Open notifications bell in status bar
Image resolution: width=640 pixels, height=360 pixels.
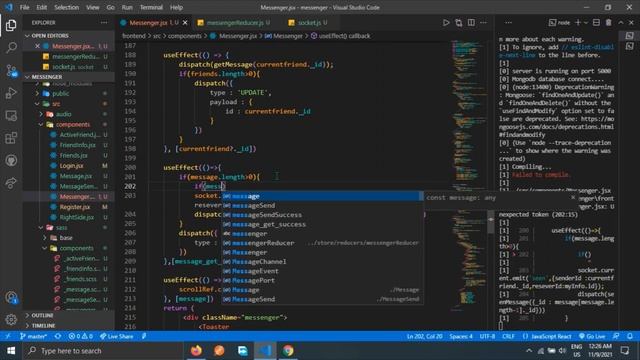(630, 336)
